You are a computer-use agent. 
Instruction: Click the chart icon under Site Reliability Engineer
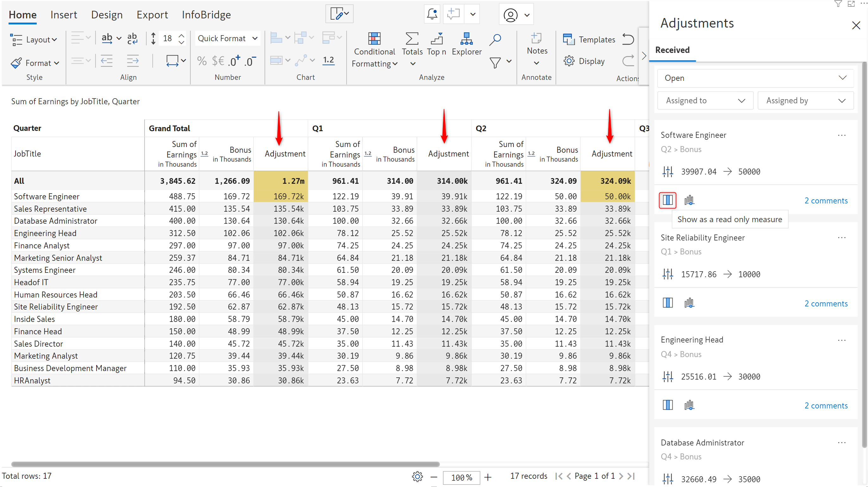689,303
